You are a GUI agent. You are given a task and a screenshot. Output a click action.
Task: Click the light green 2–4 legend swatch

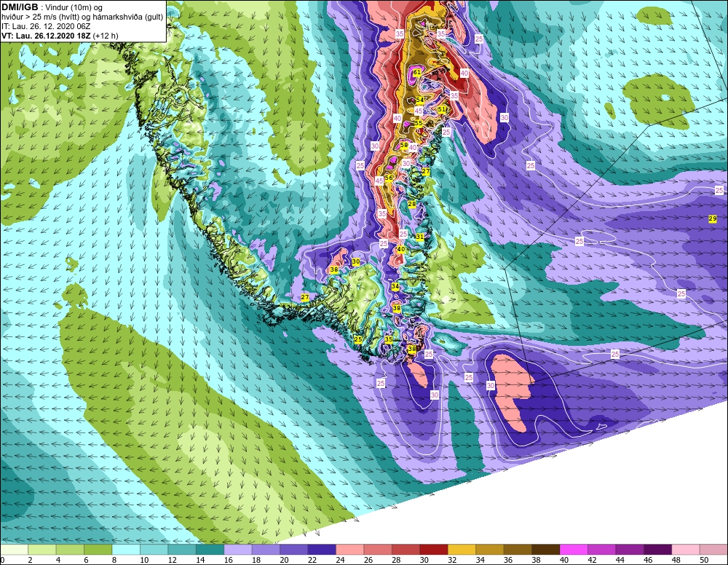click(x=43, y=550)
